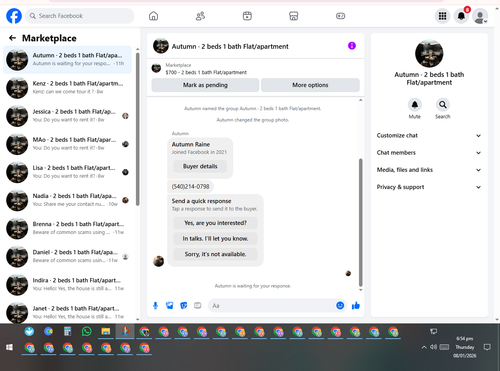Expand Media, files and links section
This screenshot has height=371, width=500.
(429, 170)
